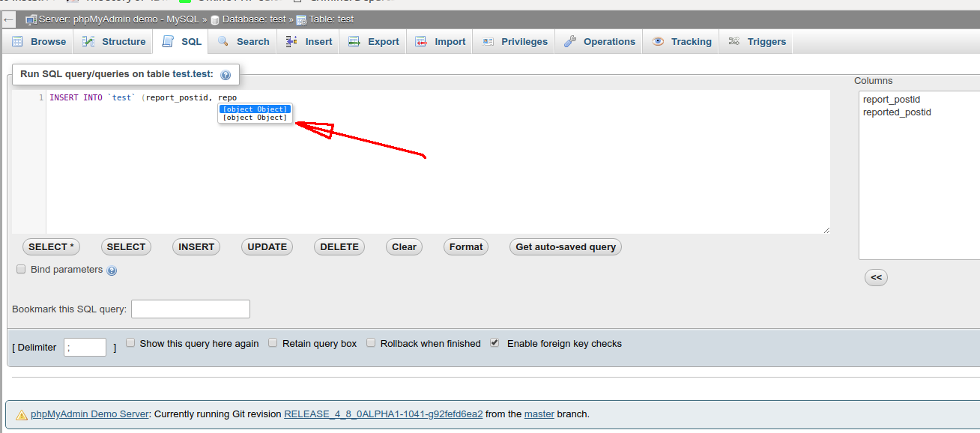980x433 pixels.
Task: Select the highlighted autocomplete suggestion
Action: click(x=254, y=109)
